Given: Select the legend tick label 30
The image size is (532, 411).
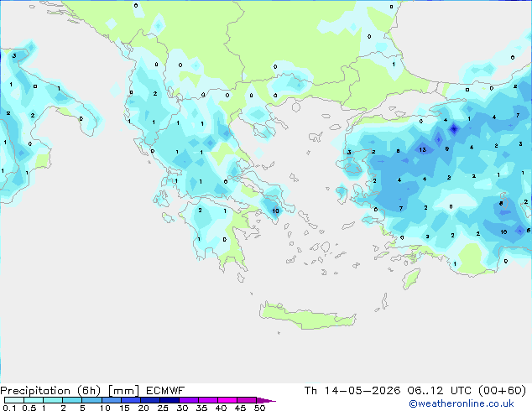Looking at the screenshot, I should point(182,408).
